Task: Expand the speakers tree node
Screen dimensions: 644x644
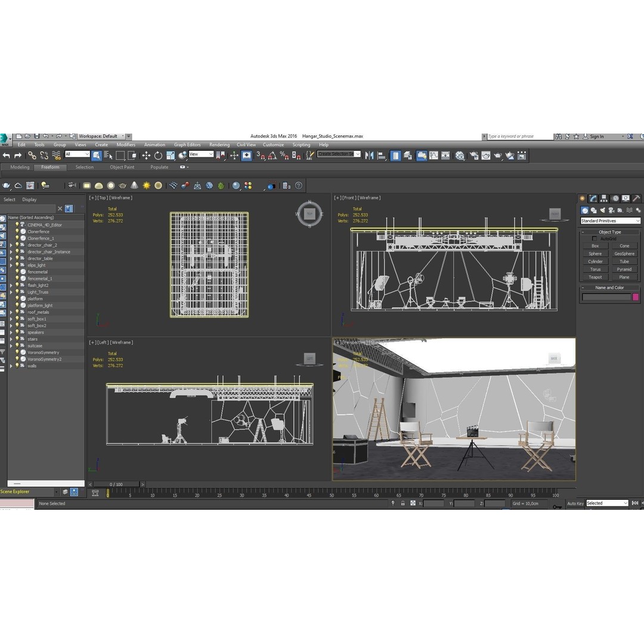Action: (x=11, y=332)
